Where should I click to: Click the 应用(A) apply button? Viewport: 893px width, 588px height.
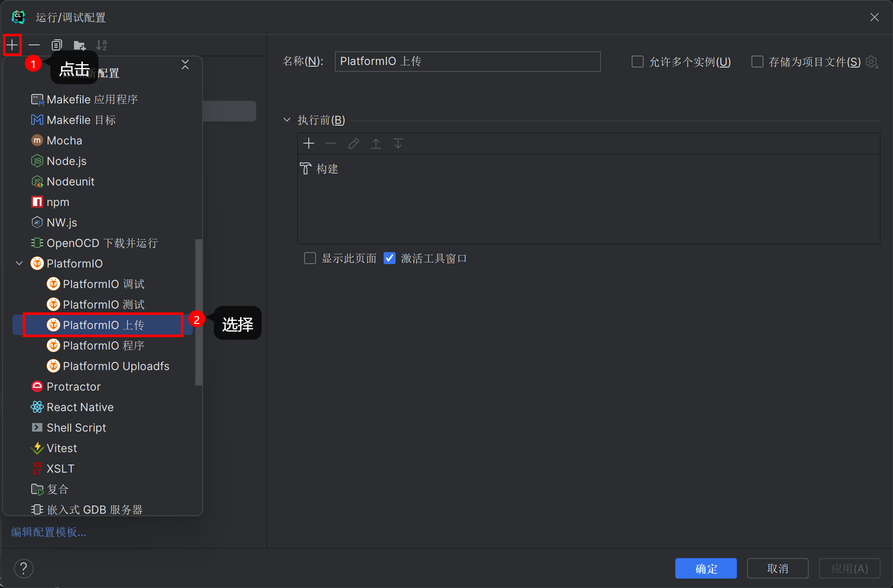850,568
